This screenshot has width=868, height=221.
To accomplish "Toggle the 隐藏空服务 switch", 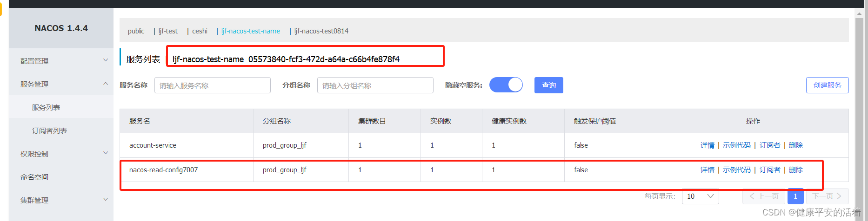I will (x=506, y=85).
